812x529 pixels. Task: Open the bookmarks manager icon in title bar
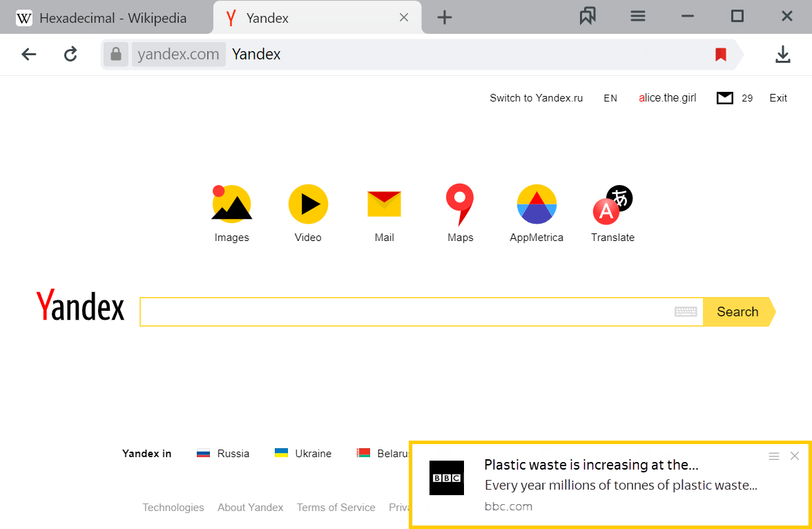[x=587, y=17]
